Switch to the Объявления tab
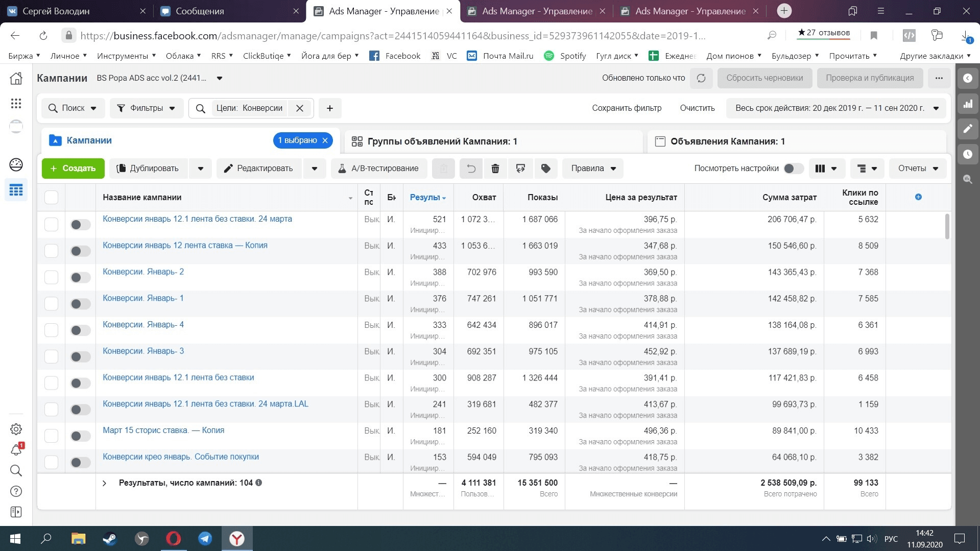980x551 pixels. tap(797, 141)
